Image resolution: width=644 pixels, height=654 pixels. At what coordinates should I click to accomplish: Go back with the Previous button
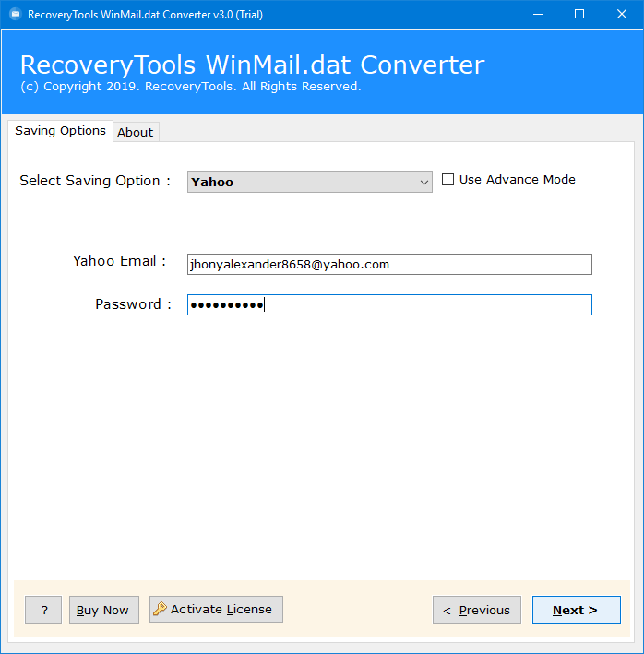click(477, 610)
